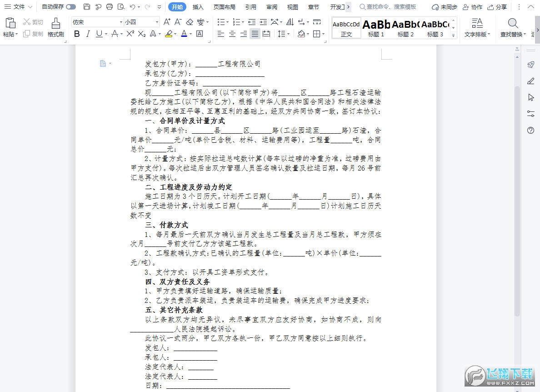Decrease font size with A- icon
This screenshot has width=540, height=392.
click(x=178, y=22)
